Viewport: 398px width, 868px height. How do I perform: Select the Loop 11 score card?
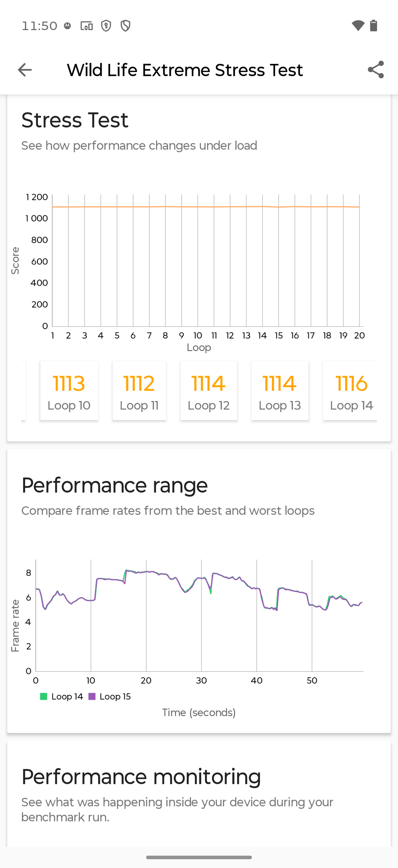tap(139, 391)
